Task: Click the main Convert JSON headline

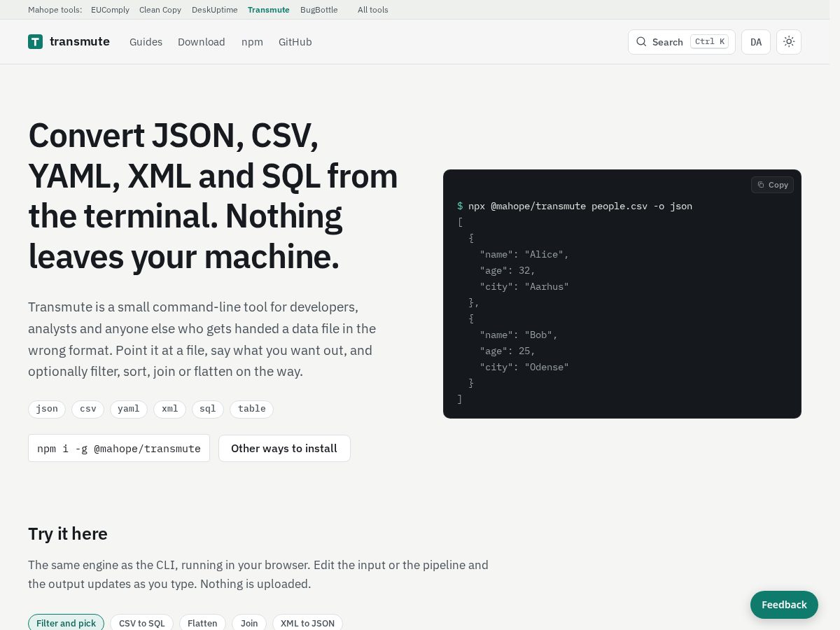Action: coord(213,196)
